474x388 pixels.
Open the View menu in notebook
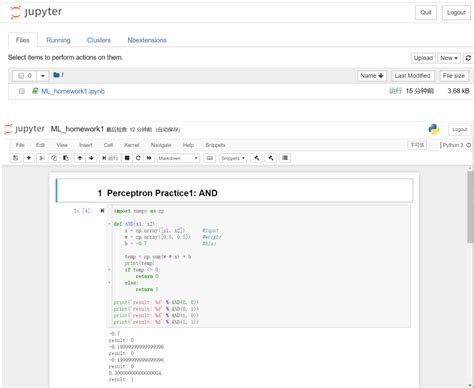click(x=62, y=145)
